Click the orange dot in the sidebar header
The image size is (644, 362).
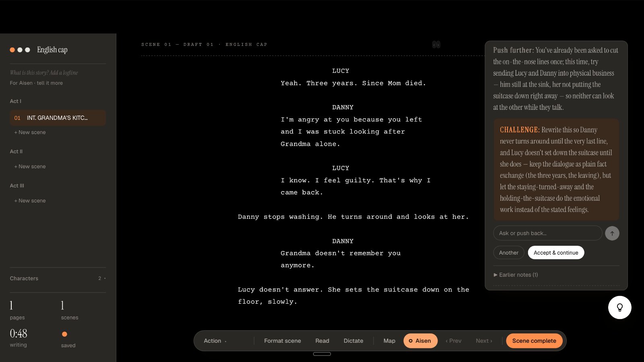tap(12, 50)
